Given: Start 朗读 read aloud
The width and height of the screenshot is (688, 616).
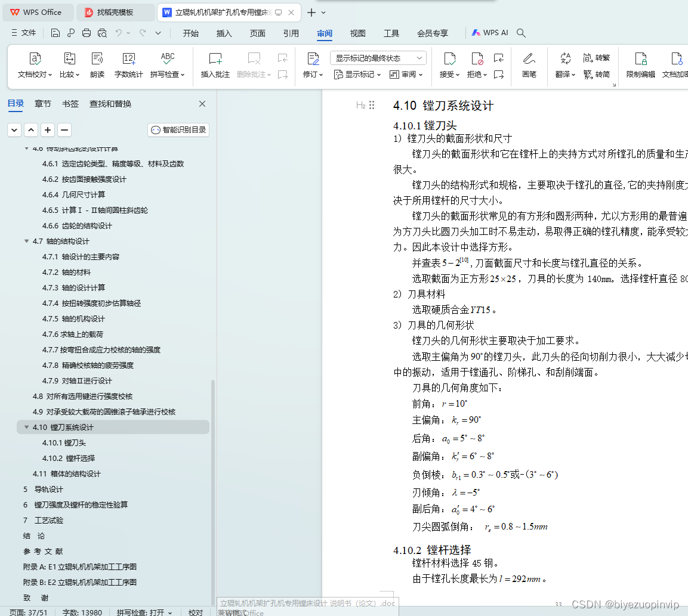Looking at the screenshot, I should point(97,65).
